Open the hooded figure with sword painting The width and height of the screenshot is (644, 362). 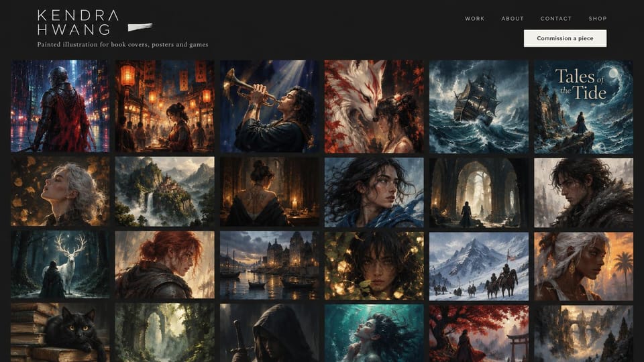tap(270, 333)
